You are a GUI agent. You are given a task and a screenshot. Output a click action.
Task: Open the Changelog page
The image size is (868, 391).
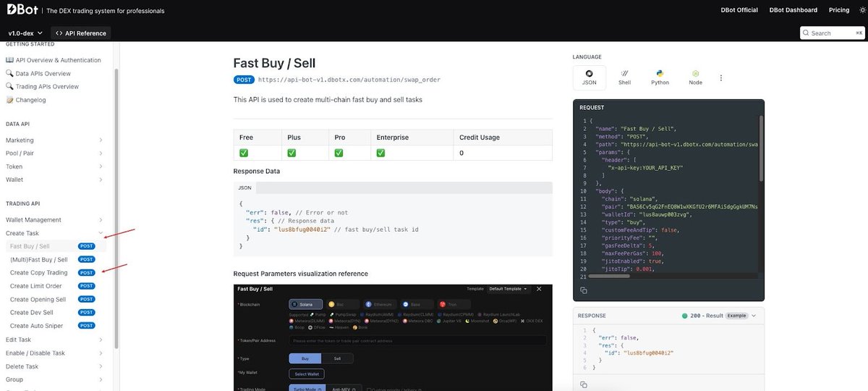(x=26, y=100)
